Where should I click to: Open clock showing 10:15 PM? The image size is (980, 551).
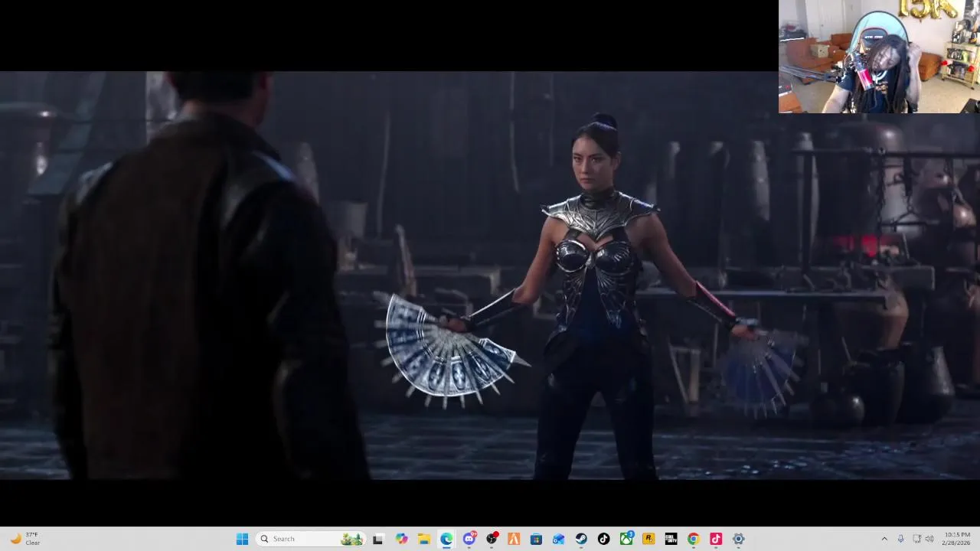tap(956, 539)
